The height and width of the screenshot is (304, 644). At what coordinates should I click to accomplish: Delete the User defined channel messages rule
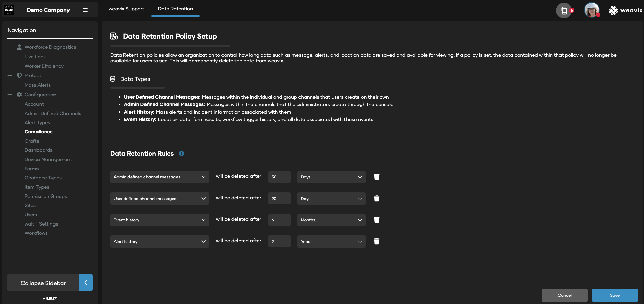(x=377, y=198)
